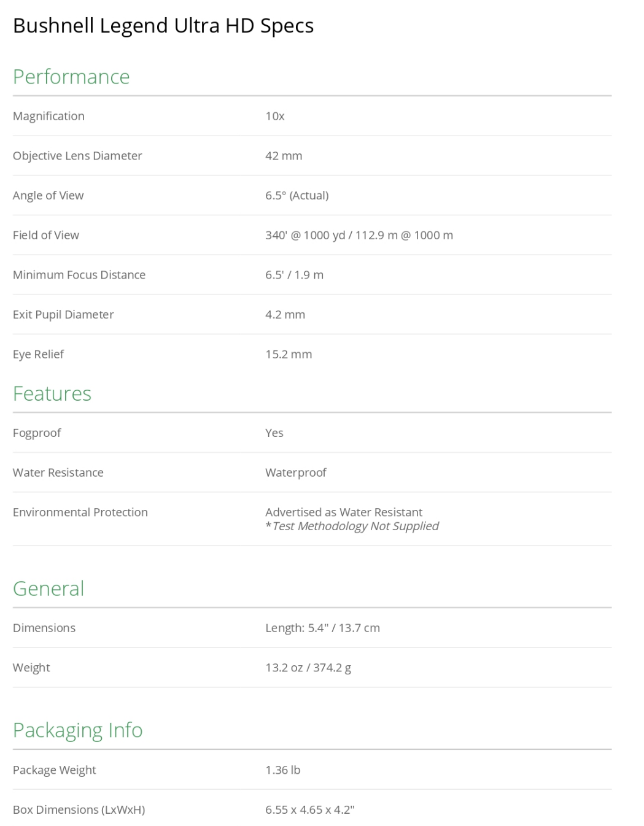Viewport: 644px width, 826px height.
Task: Select the 4.2 mm exit pupil value
Action: [x=285, y=314]
